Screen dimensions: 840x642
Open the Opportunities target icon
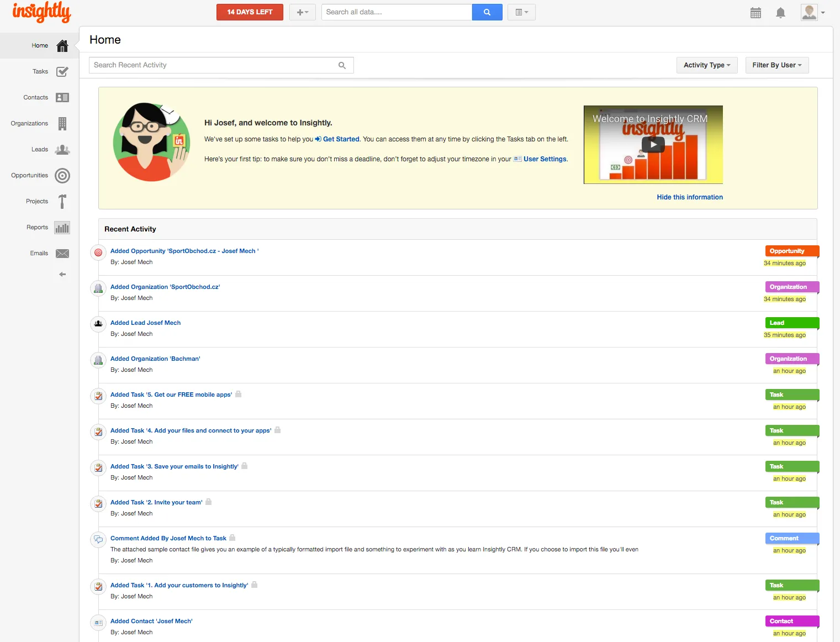tap(62, 176)
